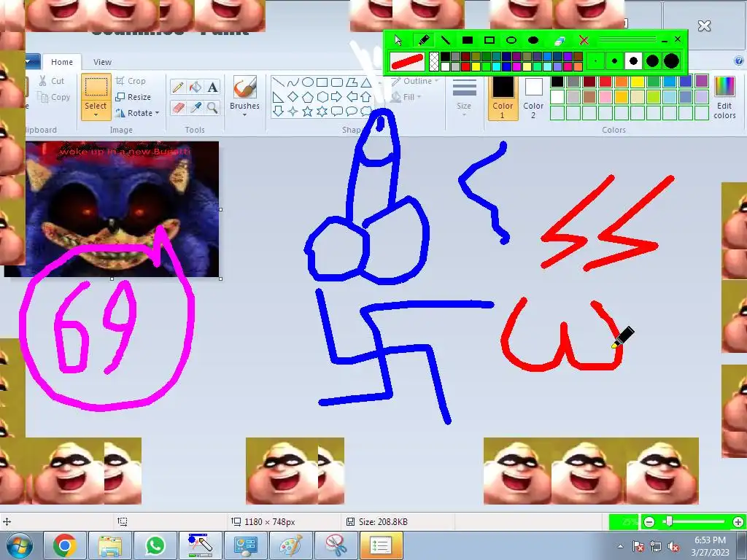The height and width of the screenshot is (560, 747).
Task: Choose the right arrow shape
Action: click(337, 97)
